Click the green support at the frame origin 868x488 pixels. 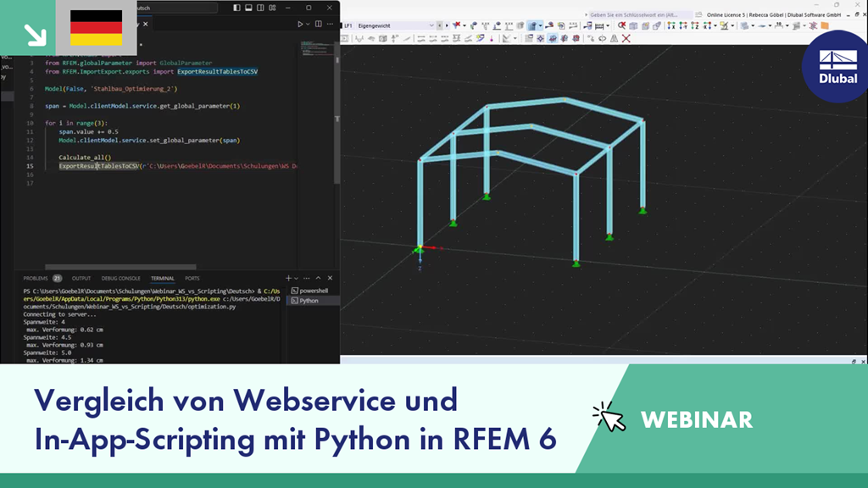coord(419,250)
